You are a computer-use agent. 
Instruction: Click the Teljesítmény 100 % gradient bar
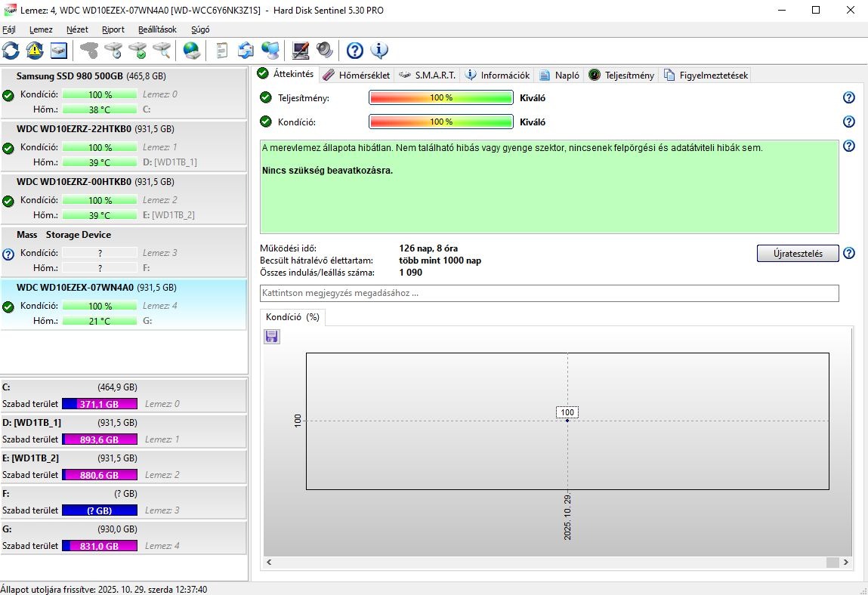[x=441, y=97]
